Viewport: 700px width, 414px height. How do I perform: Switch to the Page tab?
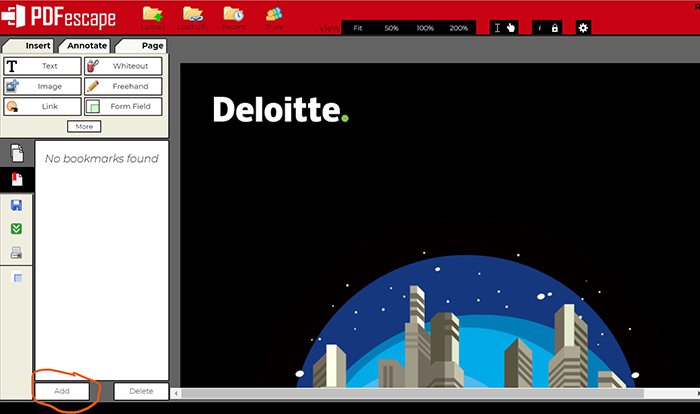click(x=142, y=46)
